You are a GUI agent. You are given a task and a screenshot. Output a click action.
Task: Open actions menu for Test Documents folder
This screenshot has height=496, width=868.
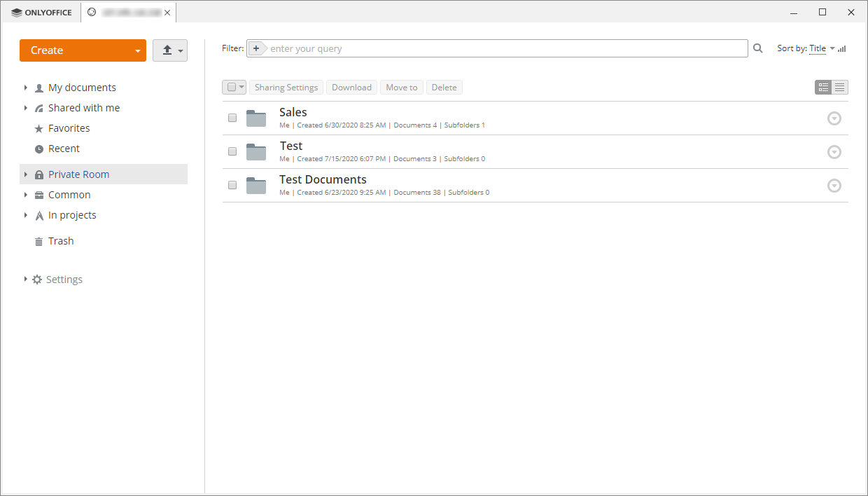point(834,186)
